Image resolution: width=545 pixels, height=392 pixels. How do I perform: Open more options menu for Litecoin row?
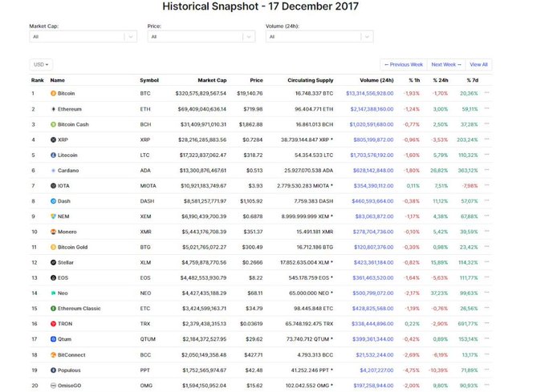[486, 155]
